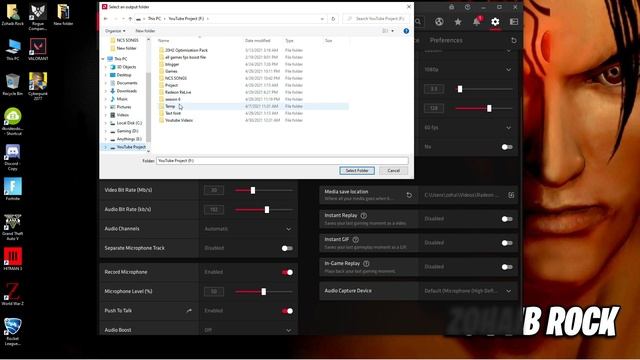Screen dimensions: 640x360
Task: Sort files by Date modified column
Action: click(258, 41)
